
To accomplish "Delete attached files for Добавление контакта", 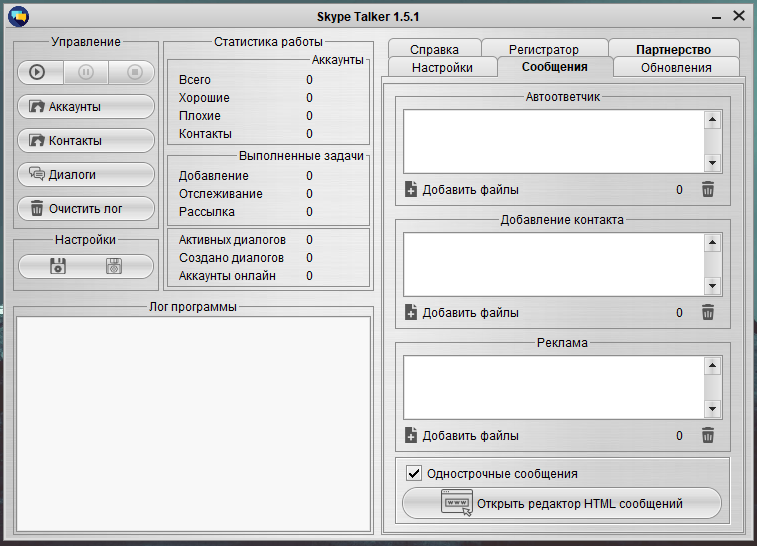I will tap(708, 312).
